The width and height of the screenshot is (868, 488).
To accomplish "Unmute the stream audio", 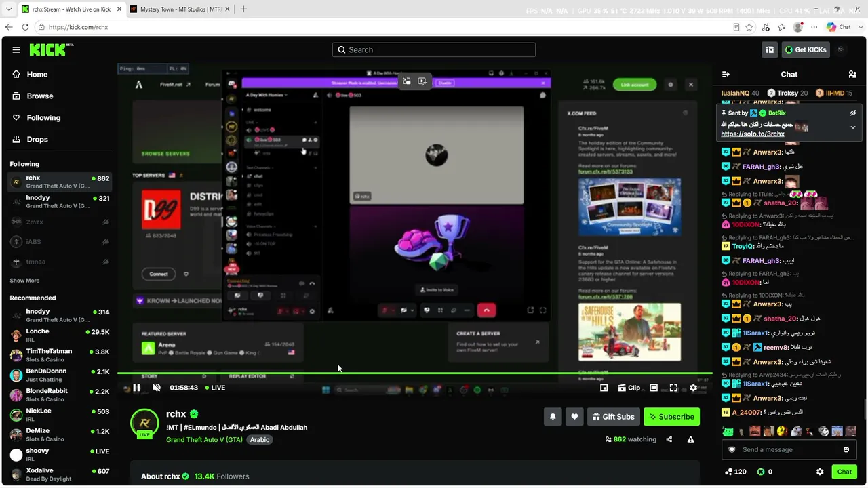I will coord(157,388).
